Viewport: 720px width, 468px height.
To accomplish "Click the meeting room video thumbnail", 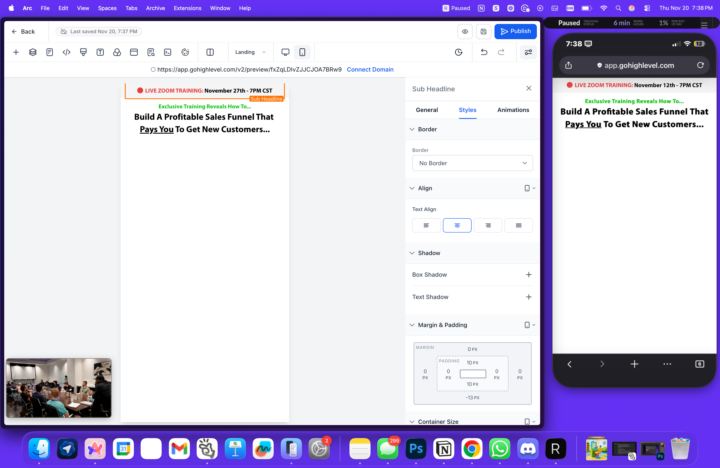I will click(x=59, y=388).
